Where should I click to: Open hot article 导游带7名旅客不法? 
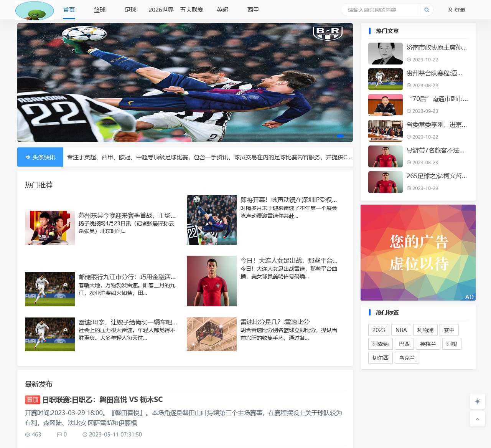click(435, 150)
